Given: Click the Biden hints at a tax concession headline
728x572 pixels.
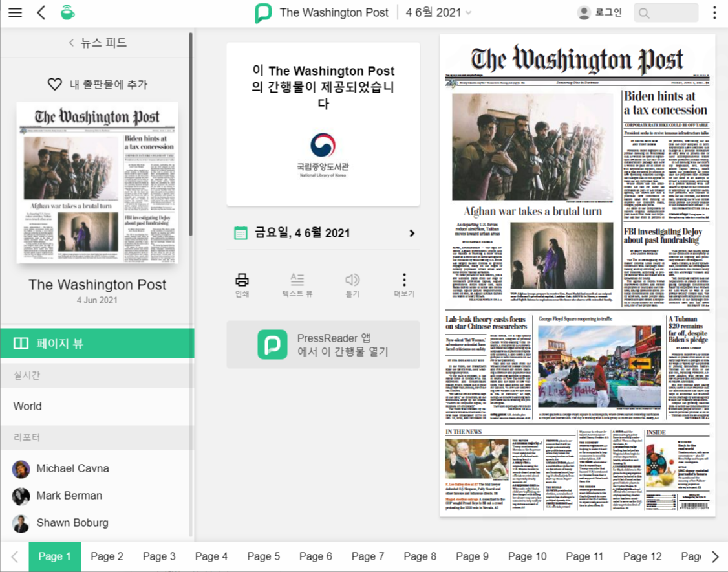Looking at the screenshot, I should click(665, 103).
